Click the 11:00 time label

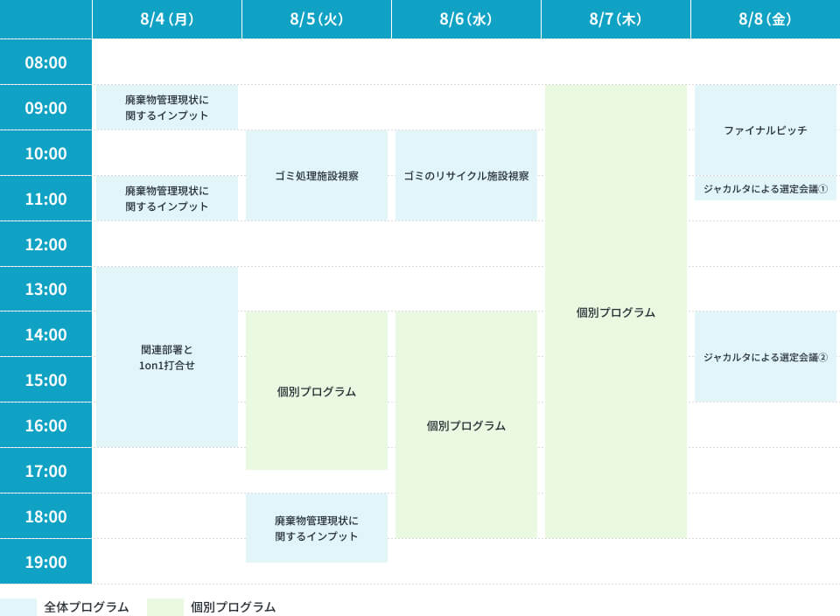(x=45, y=199)
